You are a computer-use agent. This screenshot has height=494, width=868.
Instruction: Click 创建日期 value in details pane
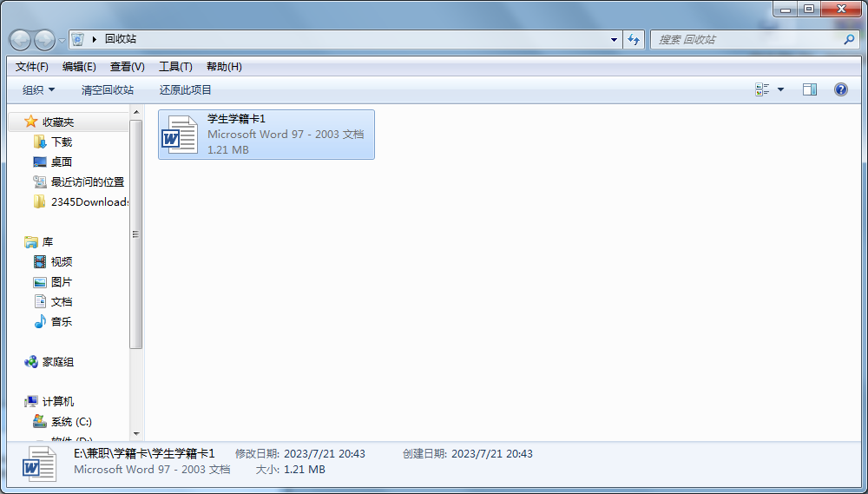click(492, 454)
